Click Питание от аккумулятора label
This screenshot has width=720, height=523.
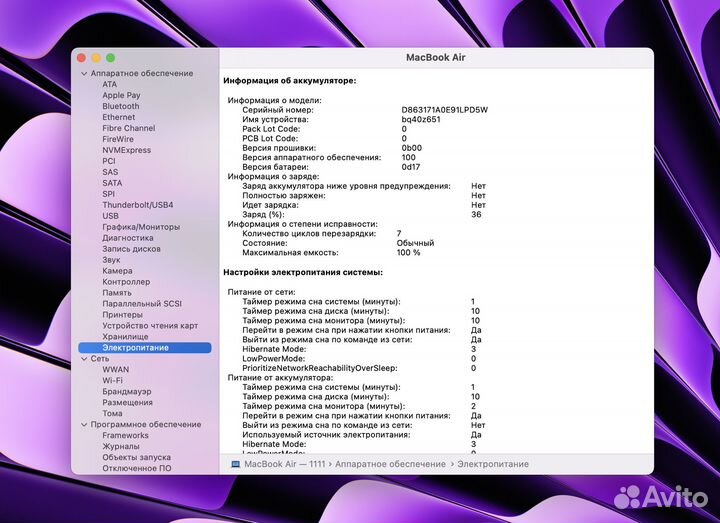pyautogui.click(x=280, y=378)
